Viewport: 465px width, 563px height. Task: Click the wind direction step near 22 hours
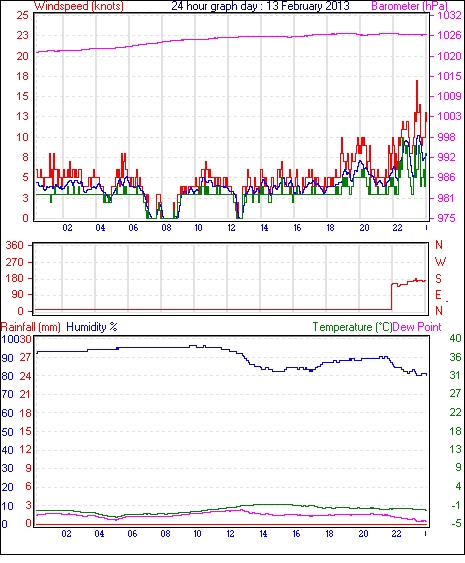(391, 296)
